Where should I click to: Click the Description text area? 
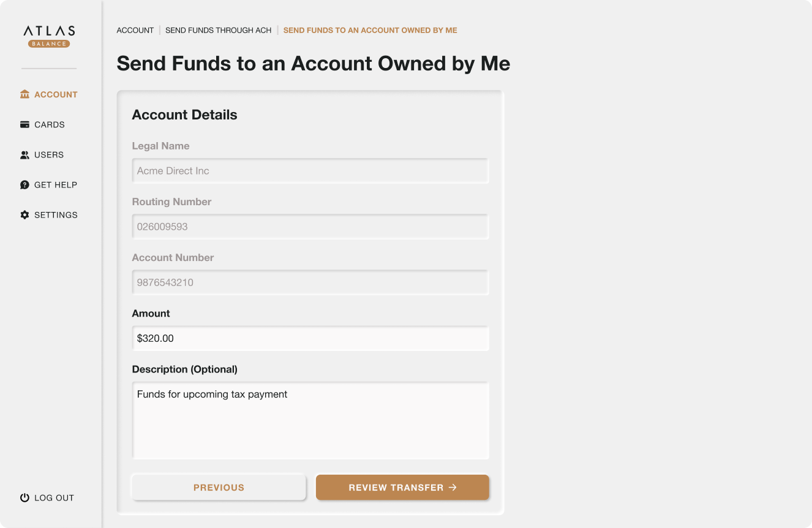[310, 420]
